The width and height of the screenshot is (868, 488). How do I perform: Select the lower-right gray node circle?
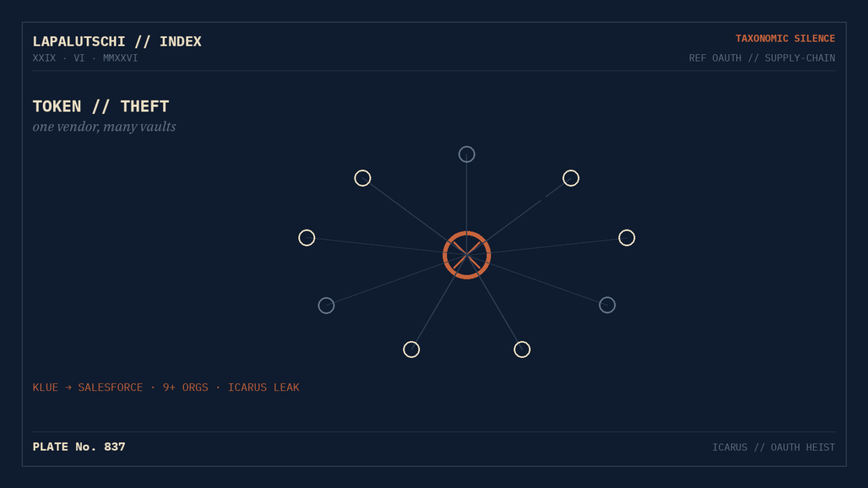pos(607,305)
